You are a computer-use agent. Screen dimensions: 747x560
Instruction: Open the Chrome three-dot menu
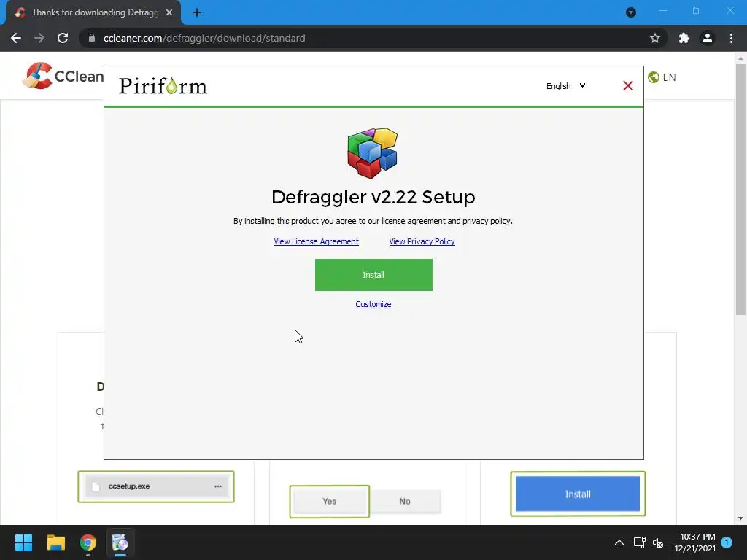click(731, 38)
